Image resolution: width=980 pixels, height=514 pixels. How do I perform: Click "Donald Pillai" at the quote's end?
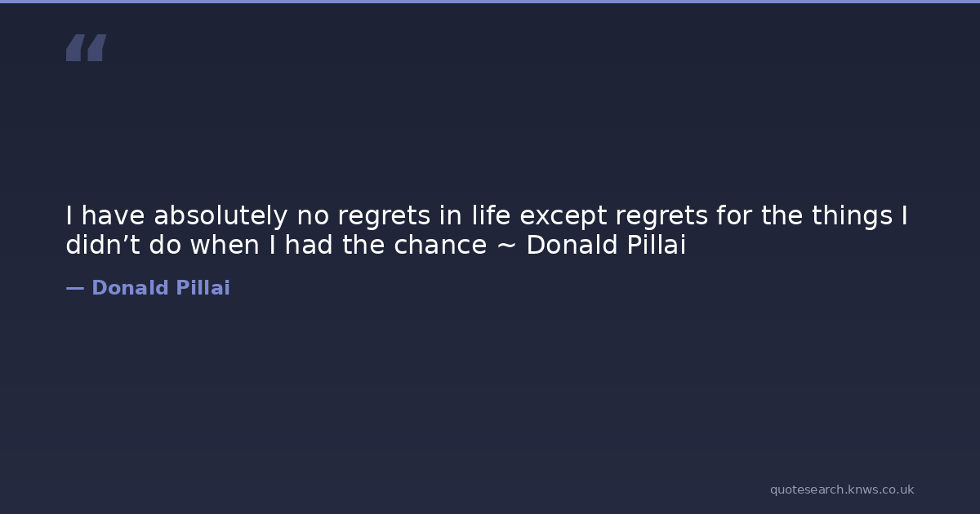(x=605, y=245)
